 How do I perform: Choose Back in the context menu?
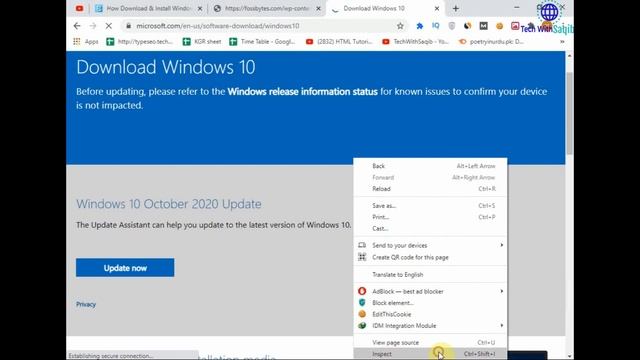tap(430, 166)
